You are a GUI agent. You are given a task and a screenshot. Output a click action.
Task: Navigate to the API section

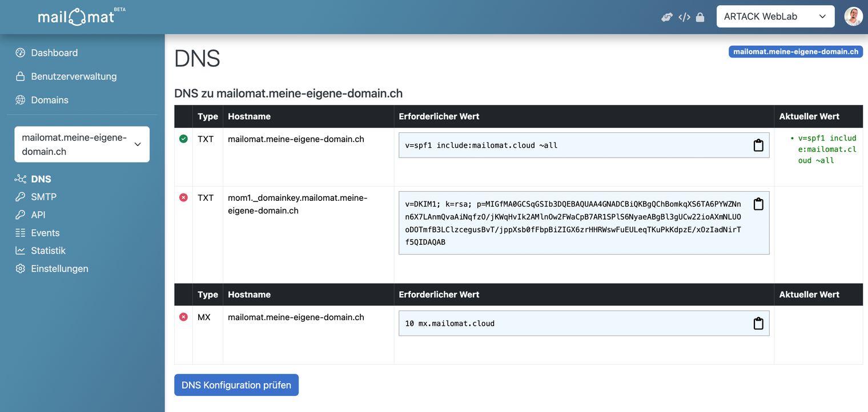point(38,215)
